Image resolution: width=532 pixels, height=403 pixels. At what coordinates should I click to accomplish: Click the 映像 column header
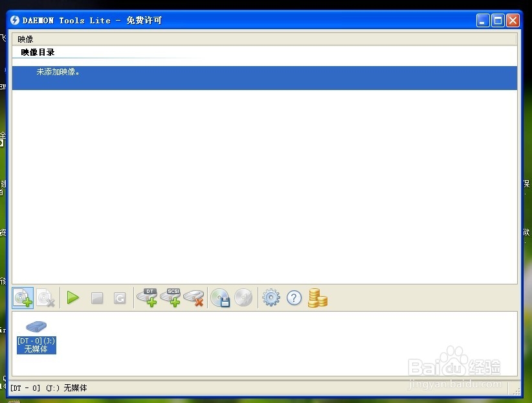coord(265,39)
